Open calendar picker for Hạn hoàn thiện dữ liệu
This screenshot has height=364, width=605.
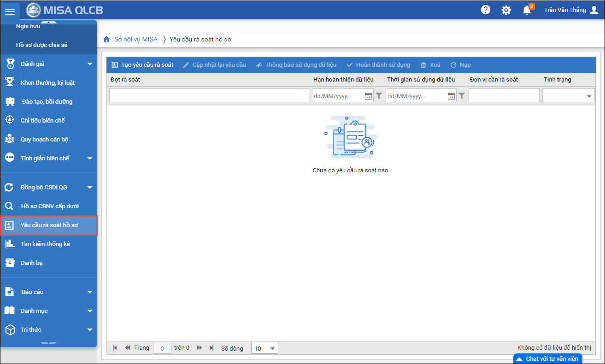coord(368,96)
